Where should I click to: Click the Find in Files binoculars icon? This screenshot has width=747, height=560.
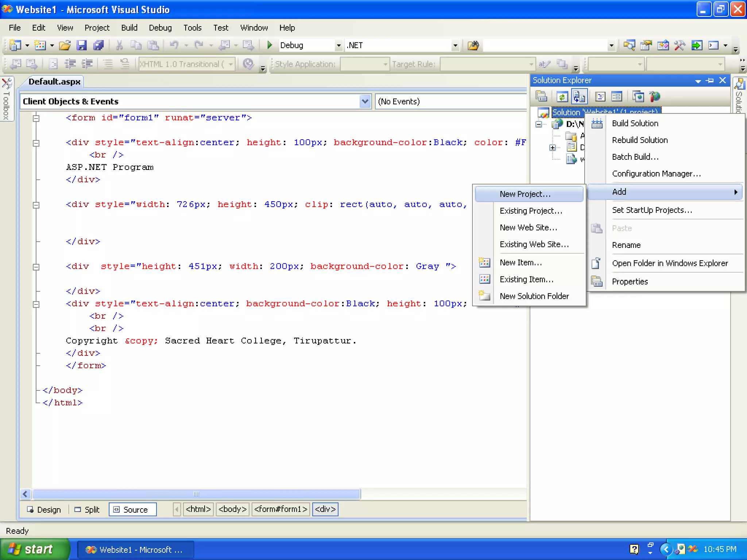[473, 45]
